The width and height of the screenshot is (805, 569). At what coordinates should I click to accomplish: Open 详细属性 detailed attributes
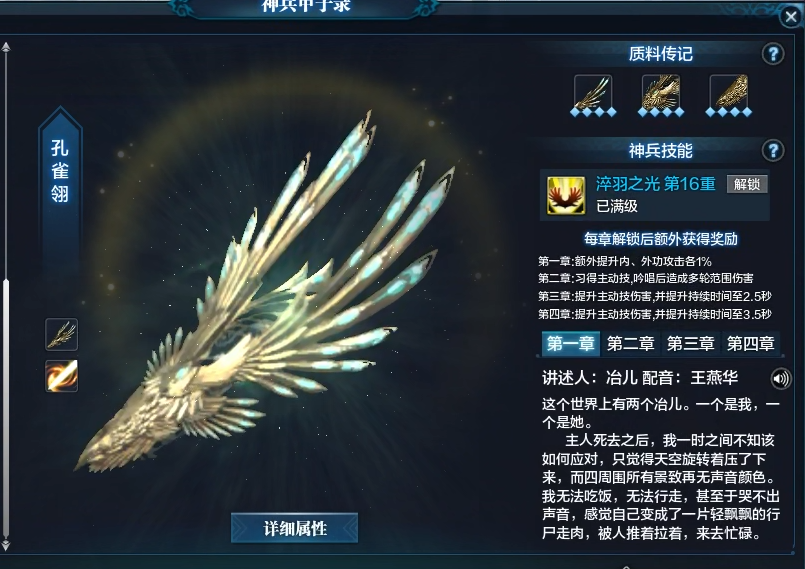295,528
